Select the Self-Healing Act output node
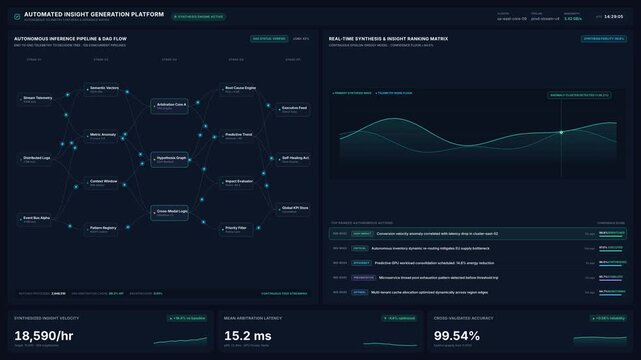 pos(293,159)
